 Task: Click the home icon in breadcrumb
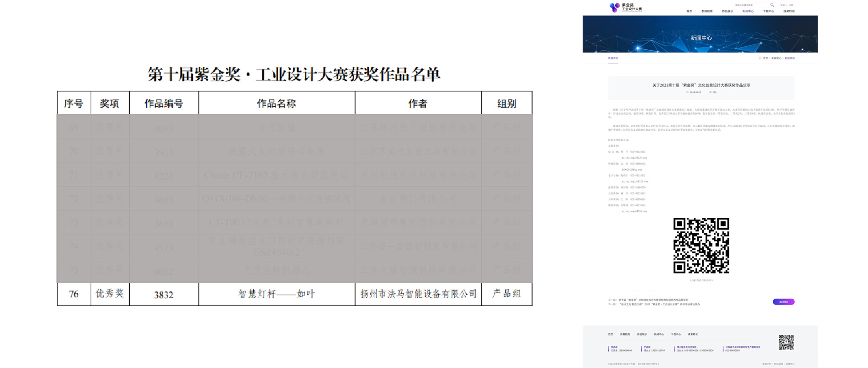(760, 58)
